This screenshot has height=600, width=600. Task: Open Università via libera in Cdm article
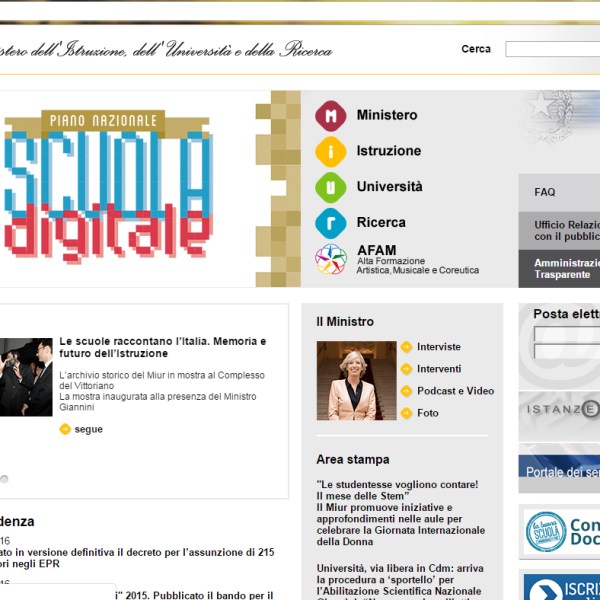click(400, 581)
